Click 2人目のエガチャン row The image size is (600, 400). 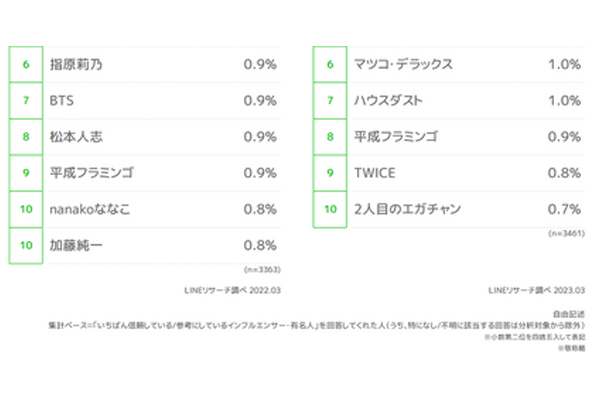(x=449, y=209)
